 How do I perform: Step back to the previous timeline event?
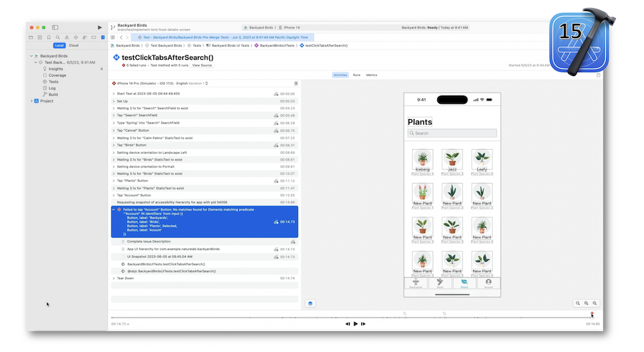pyautogui.click(x=348, y=324)
